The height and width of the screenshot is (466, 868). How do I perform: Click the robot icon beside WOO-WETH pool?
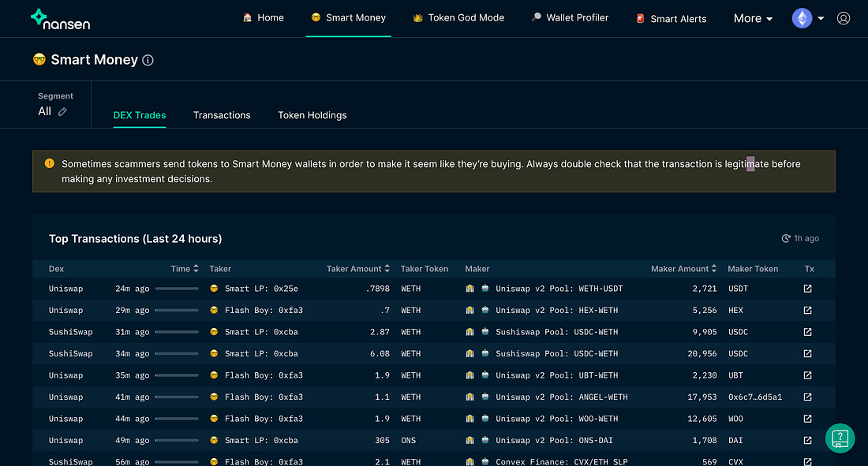tap(485, 419)
